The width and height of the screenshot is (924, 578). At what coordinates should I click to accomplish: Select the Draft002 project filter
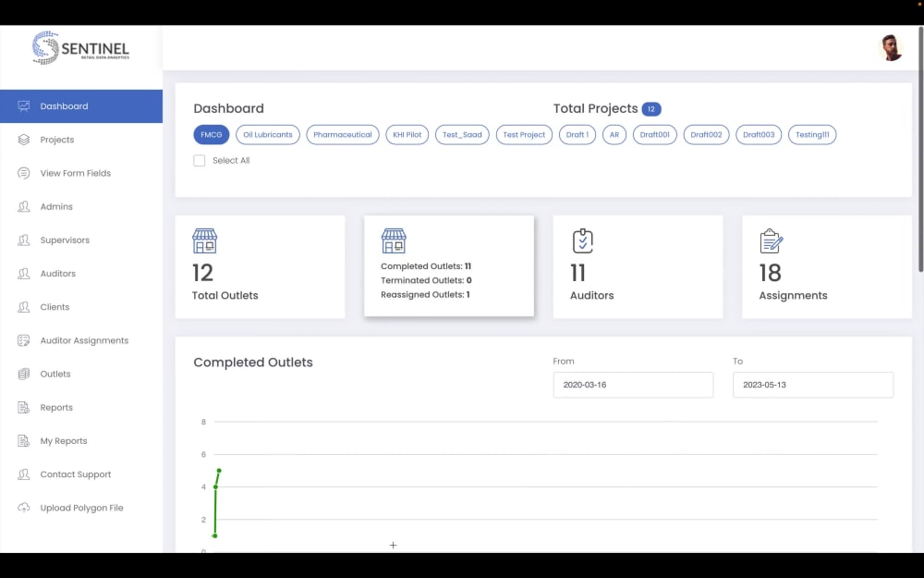706,134
